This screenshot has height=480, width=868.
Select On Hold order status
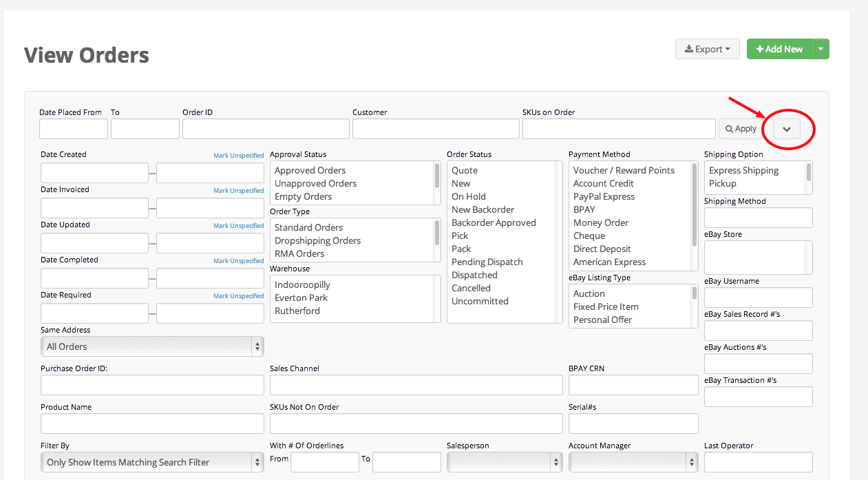tap(469, 196)
